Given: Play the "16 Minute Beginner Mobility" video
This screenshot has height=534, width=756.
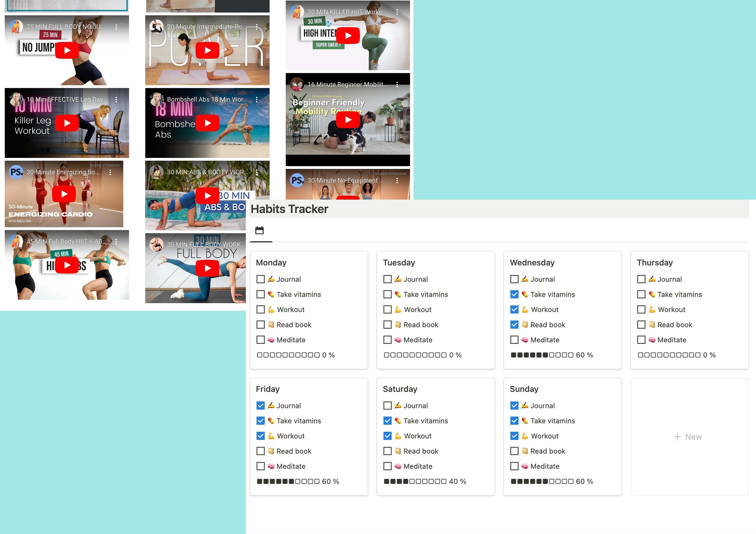Looking at the screenshot, I should point(348,119).
